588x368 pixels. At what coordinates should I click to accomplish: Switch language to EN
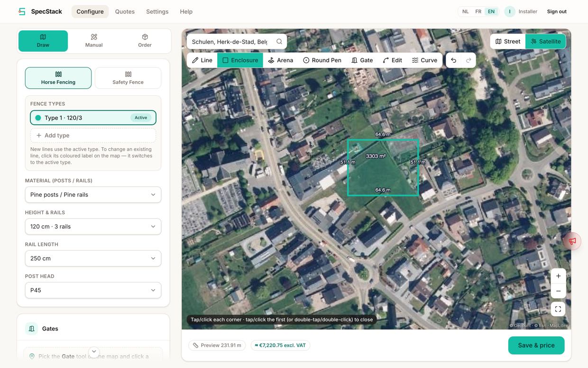click(491, 11)
